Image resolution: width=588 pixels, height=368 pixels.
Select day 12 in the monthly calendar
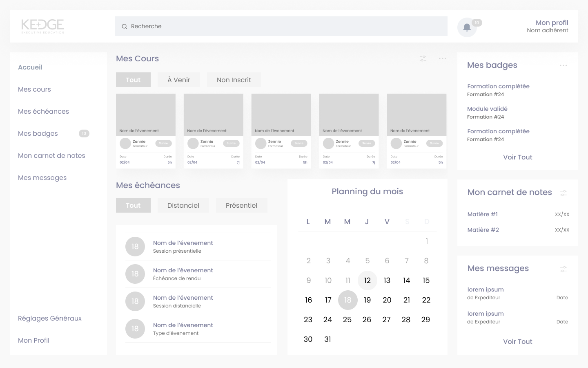pyautogui.click(x=367, y=280)
